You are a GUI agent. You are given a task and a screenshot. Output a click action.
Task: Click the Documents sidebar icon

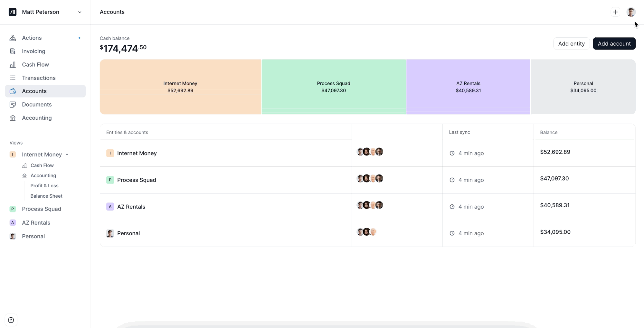13,105
